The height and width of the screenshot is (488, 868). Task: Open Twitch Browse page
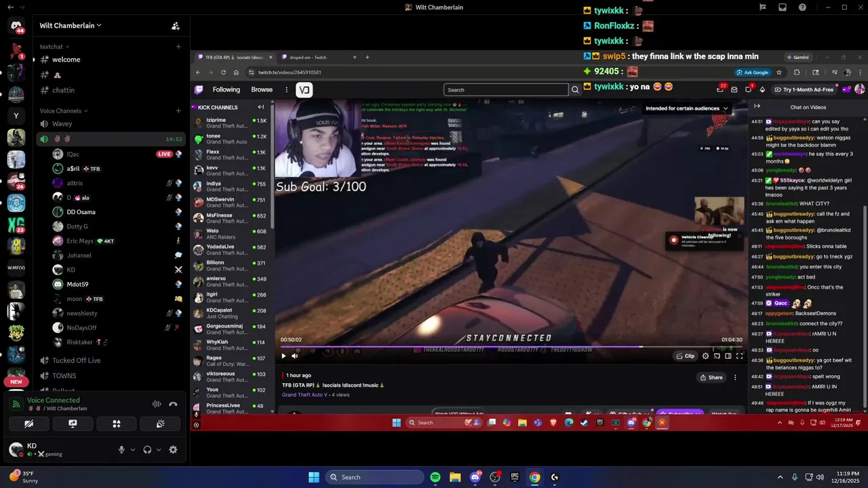pos(262,89)
